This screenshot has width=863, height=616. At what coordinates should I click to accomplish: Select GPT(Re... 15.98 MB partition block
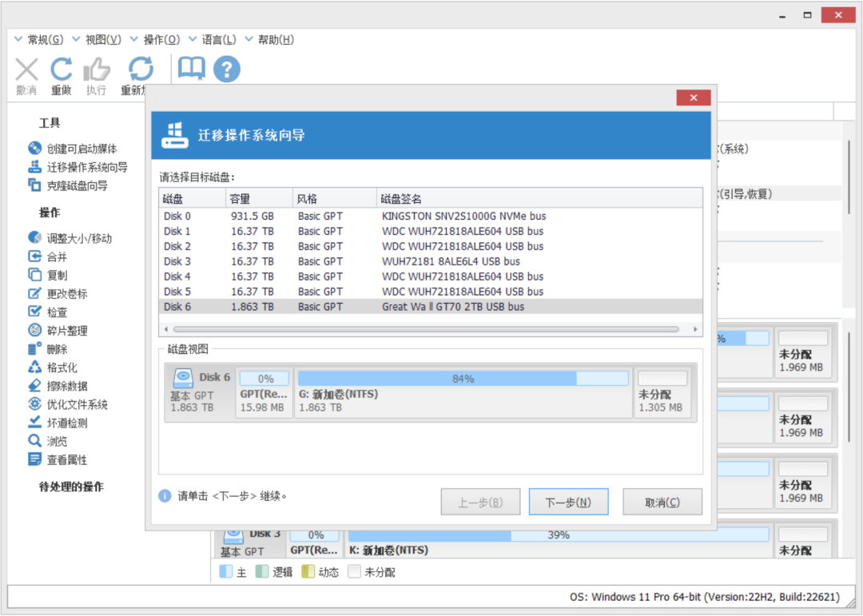pyautogui.click(x=264, y=392)
